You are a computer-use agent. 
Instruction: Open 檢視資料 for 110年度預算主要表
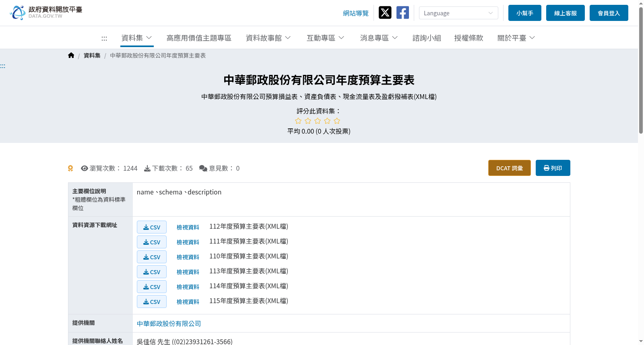[x=188, y=257]
